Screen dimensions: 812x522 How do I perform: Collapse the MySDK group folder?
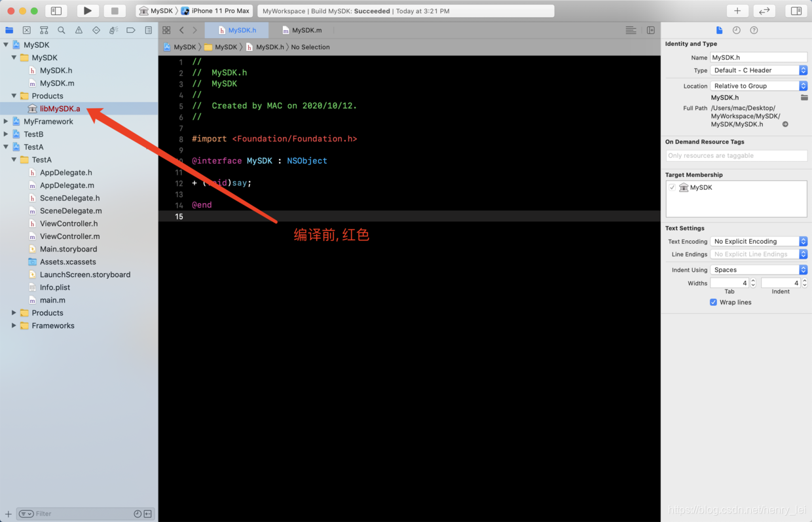click(x=14, y=58)
